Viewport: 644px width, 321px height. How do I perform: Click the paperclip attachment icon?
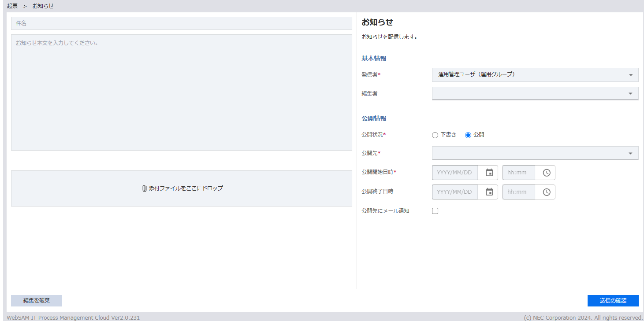coord(144,188)
